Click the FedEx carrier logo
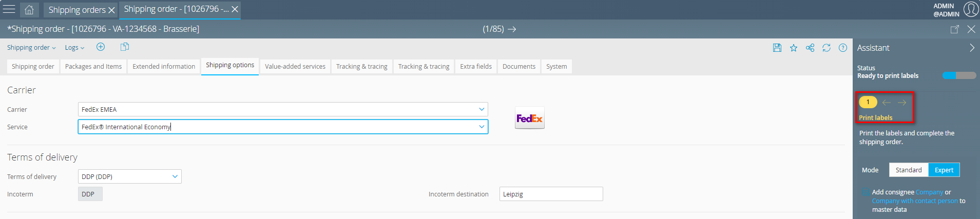 pyautogui.click(x=529, y=118)
